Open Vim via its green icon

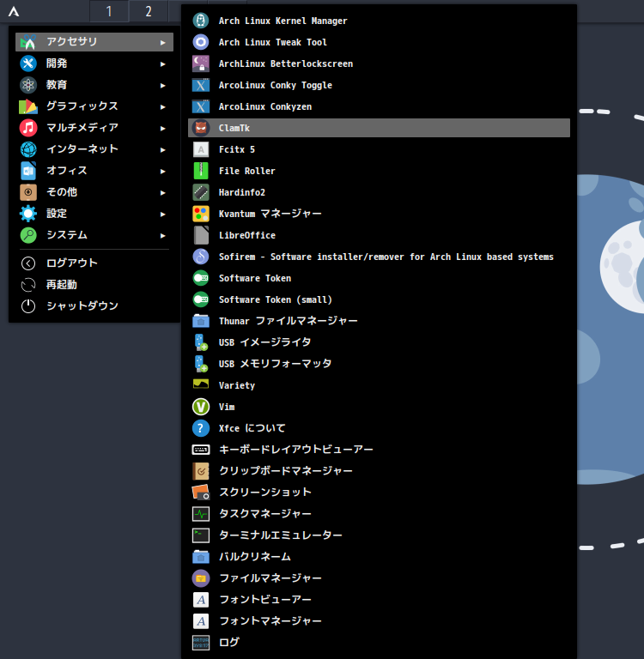pyautogui.click(x=201, y=407)
